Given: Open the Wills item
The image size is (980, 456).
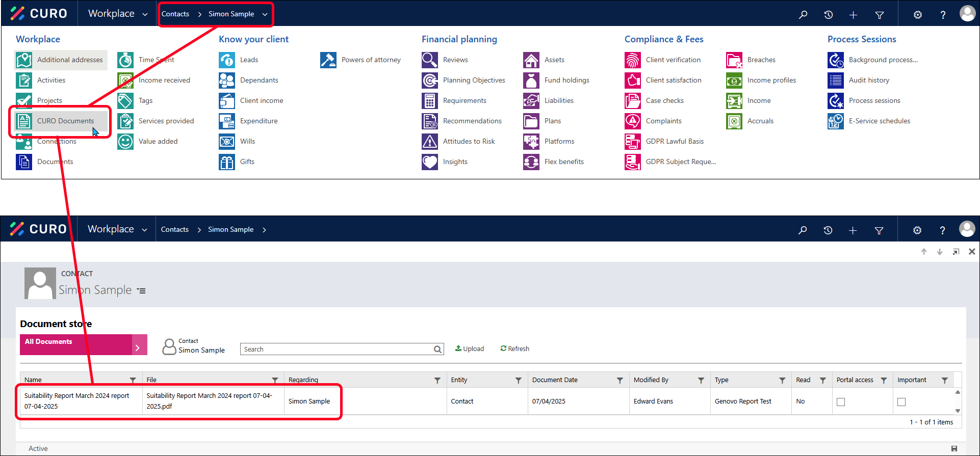Looking at the screenshot, I should click(237, 142).
